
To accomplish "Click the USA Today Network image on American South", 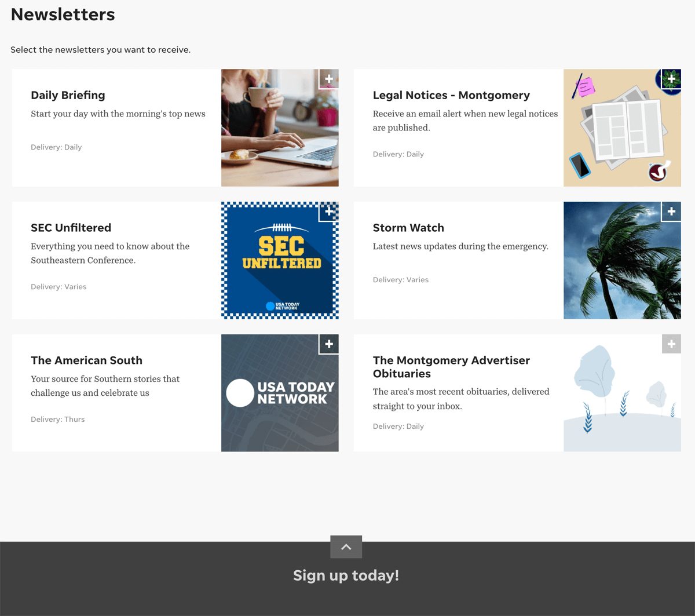I will [x=280, y=393].
